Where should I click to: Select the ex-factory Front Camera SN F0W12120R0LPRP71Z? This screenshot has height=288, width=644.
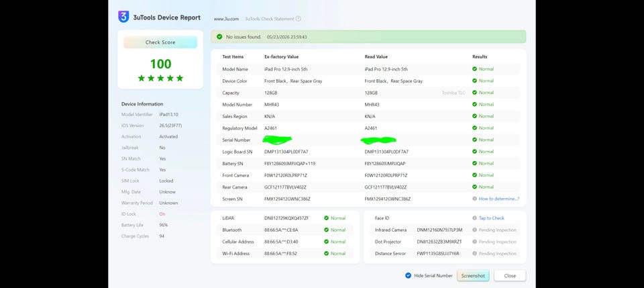(286, 175)
